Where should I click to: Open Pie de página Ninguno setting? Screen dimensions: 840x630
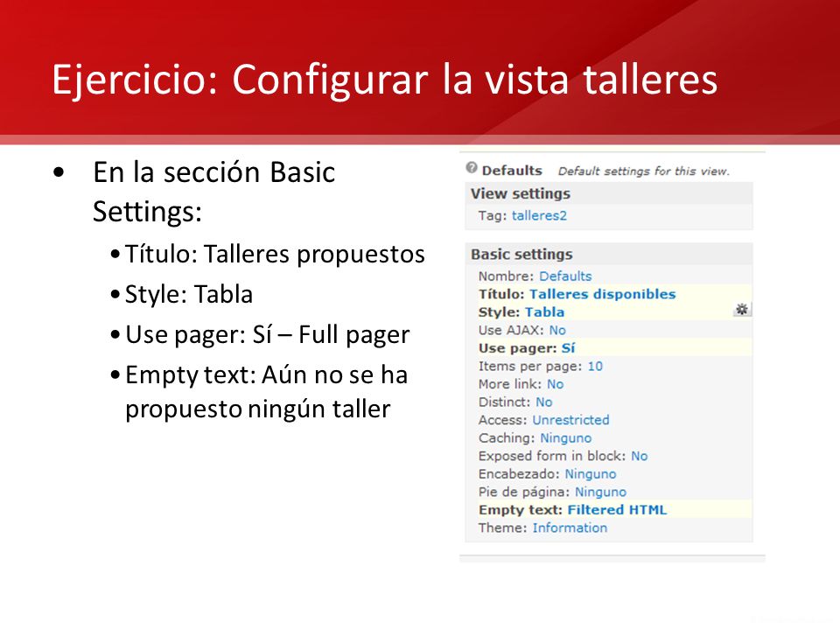[600, 492]
